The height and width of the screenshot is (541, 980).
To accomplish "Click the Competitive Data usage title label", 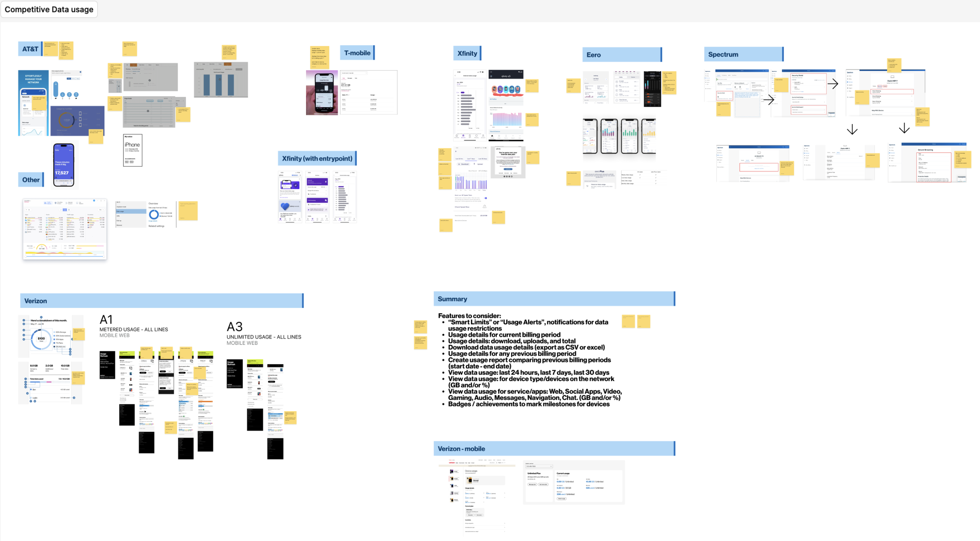I will click(x=49, y=9).
